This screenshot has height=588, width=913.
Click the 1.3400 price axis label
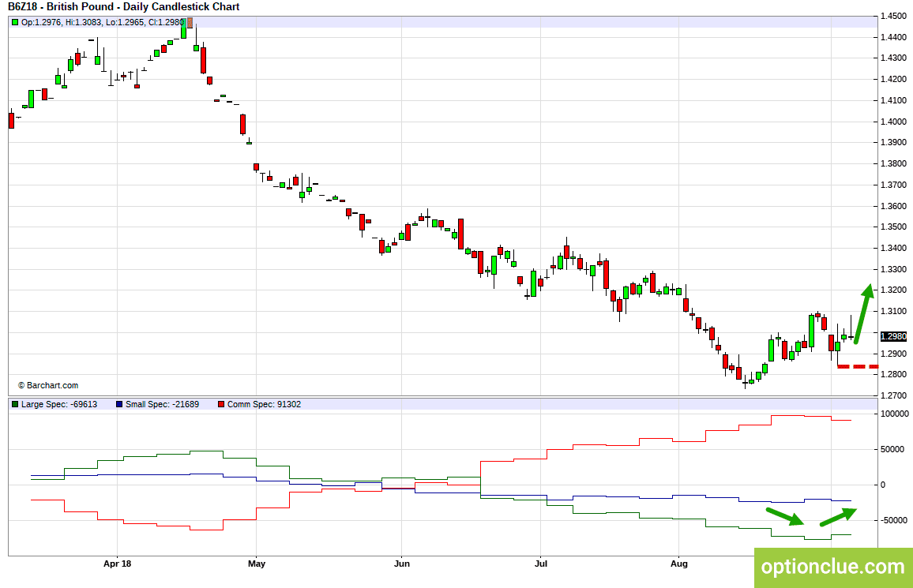[894, 249]
